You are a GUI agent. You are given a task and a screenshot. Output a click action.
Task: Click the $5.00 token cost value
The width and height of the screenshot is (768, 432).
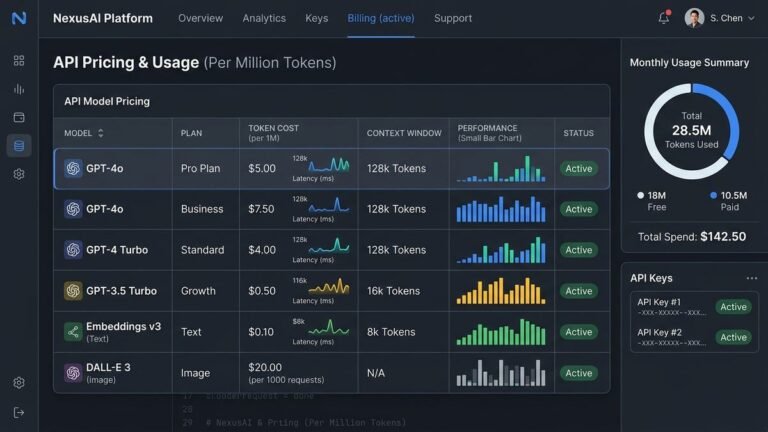click(x=262, y=168)
